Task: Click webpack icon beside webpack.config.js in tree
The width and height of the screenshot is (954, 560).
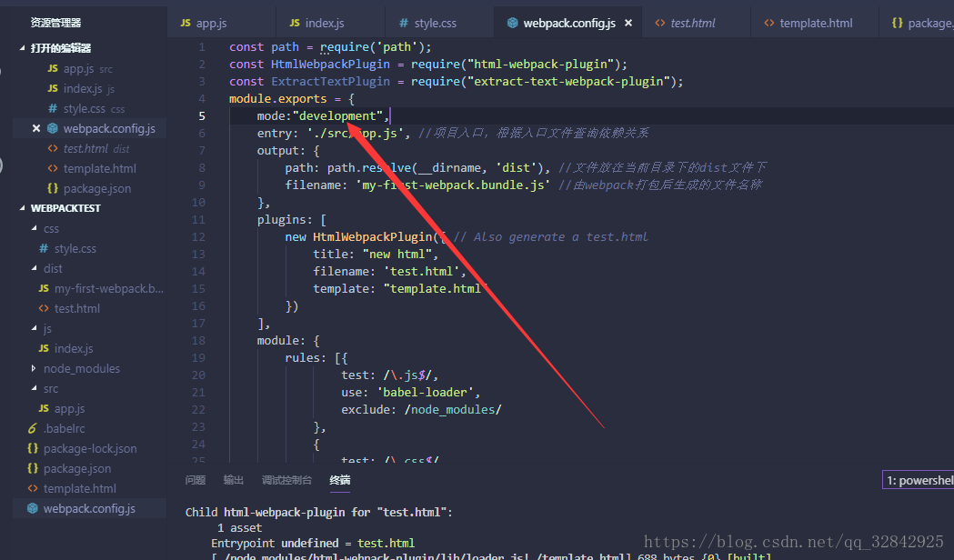Action: pyautogui.click(x=33, y=508)
